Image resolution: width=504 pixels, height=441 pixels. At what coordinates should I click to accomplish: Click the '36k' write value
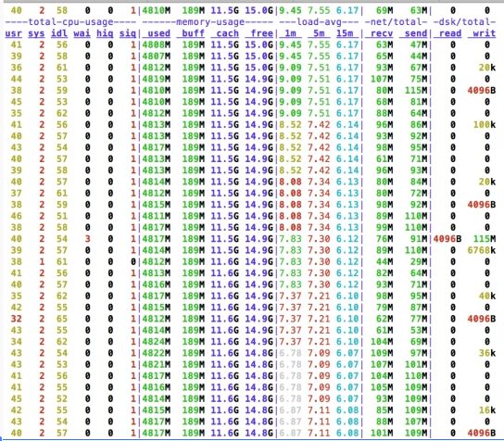pyautogui.click(x=487, y=353)
